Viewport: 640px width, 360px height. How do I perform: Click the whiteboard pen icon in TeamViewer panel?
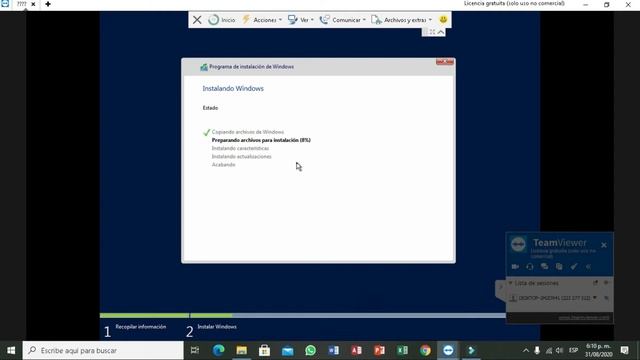coord(574,267)
